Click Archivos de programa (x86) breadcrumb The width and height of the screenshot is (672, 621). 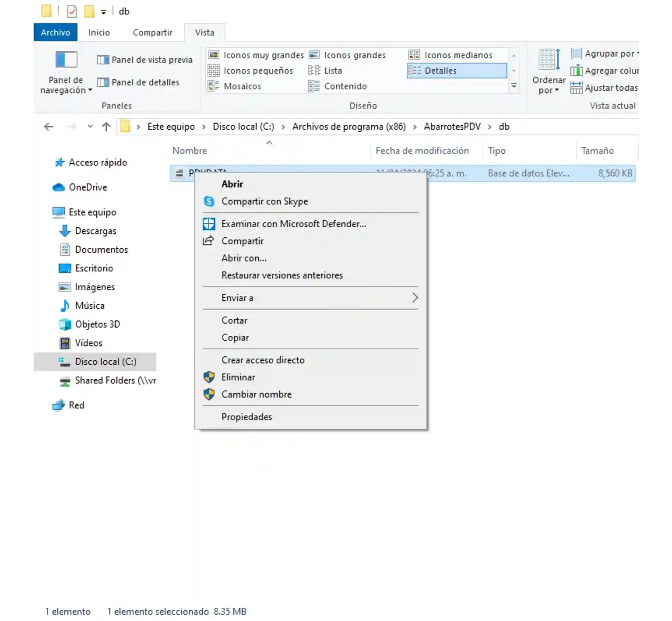click(349, 127)
